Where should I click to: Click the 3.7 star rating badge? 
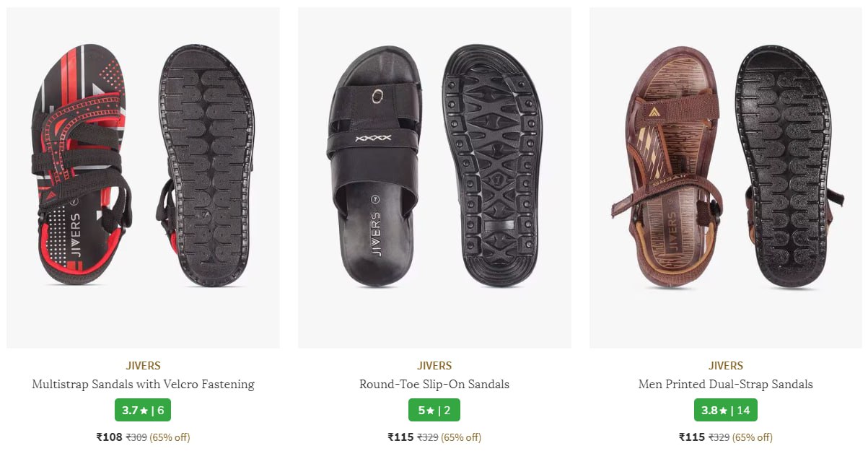[143, 410]
